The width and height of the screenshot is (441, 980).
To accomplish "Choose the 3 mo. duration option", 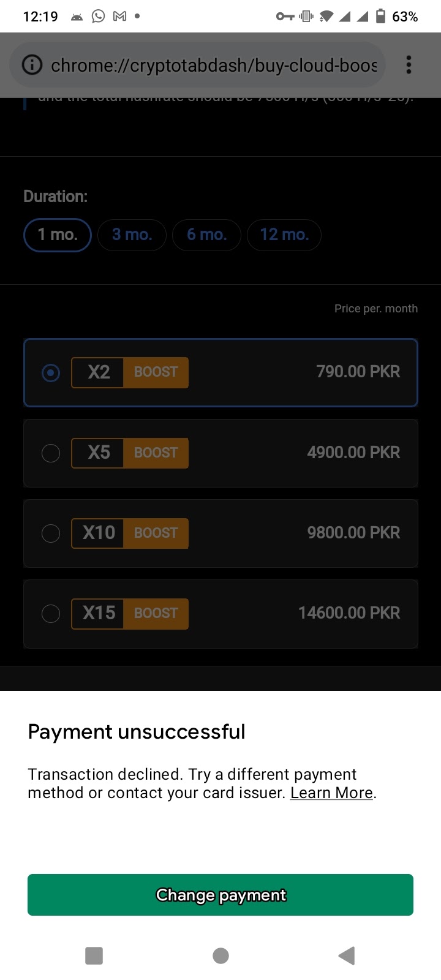I will (x=131, y=235).
